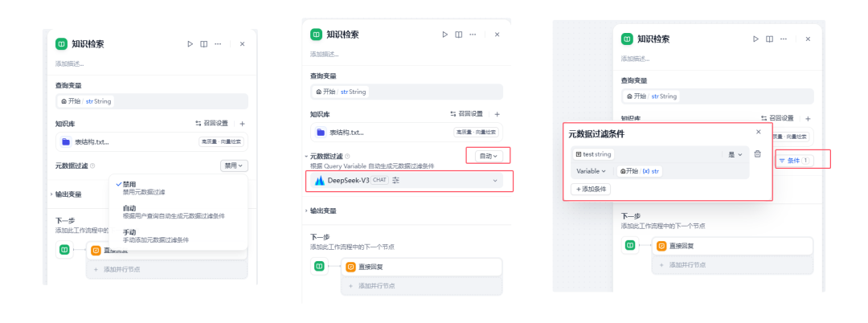Open the 禁用 metadata filter dropdown in the left panel

[x=234, y=166]
